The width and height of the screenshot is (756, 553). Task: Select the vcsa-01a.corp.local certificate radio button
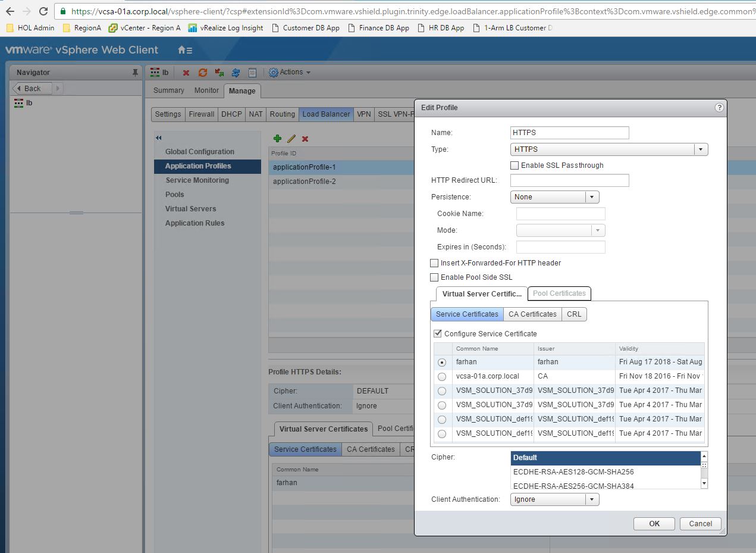pyautogui.click(x=442, y=376)
